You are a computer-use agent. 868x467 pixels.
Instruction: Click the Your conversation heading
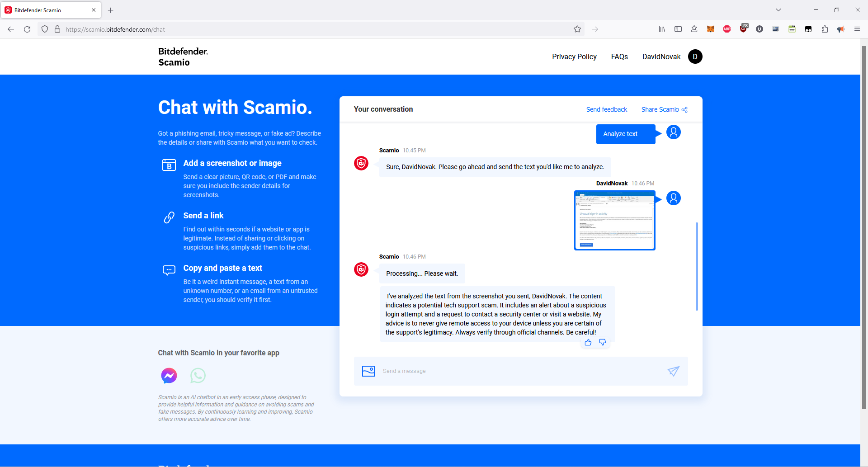click(383, 109)
